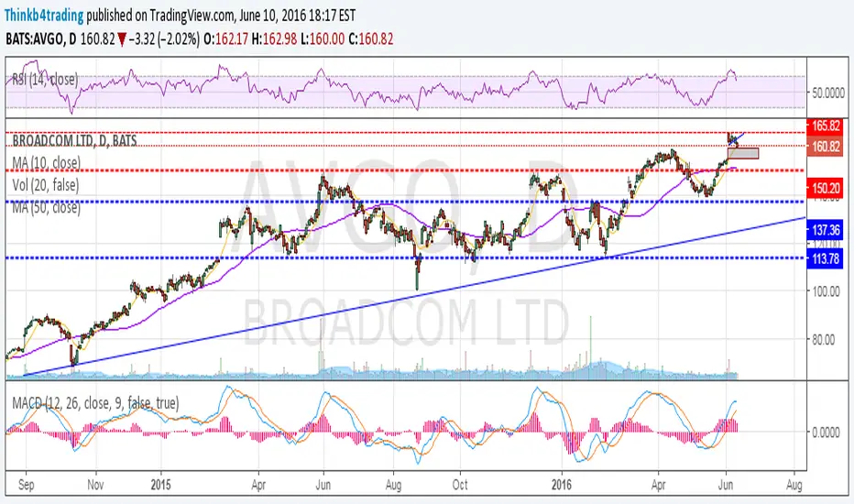The image size is (854, 504).
Task: Click the 150.20 red price label
Action: [825, 189]
